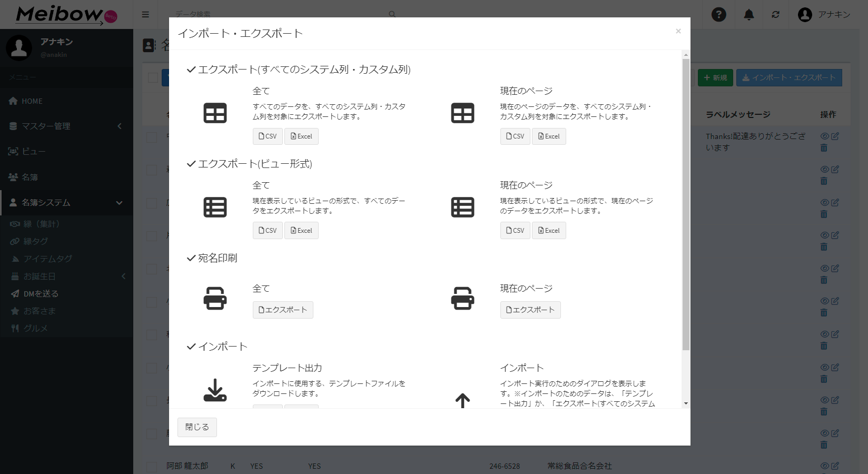Close the dialog using the X icon
The image size is (868, 474).
[678, 31]
